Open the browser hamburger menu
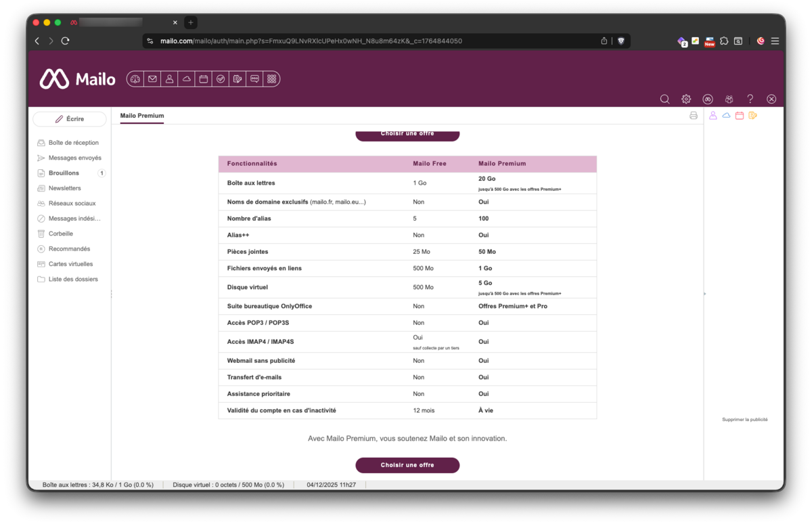812x522 pixels. (x=775, y=41)
